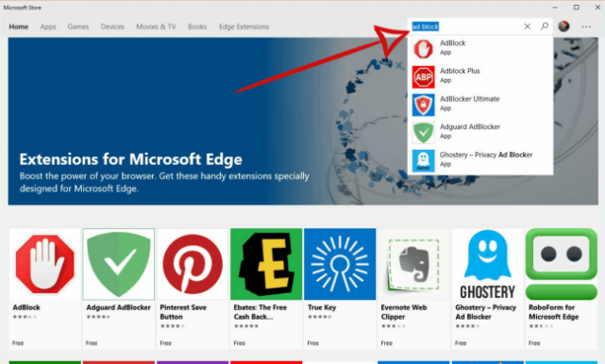
Task: Click the 'Pinterest Save Button' title text
Action: coord(183,312)
